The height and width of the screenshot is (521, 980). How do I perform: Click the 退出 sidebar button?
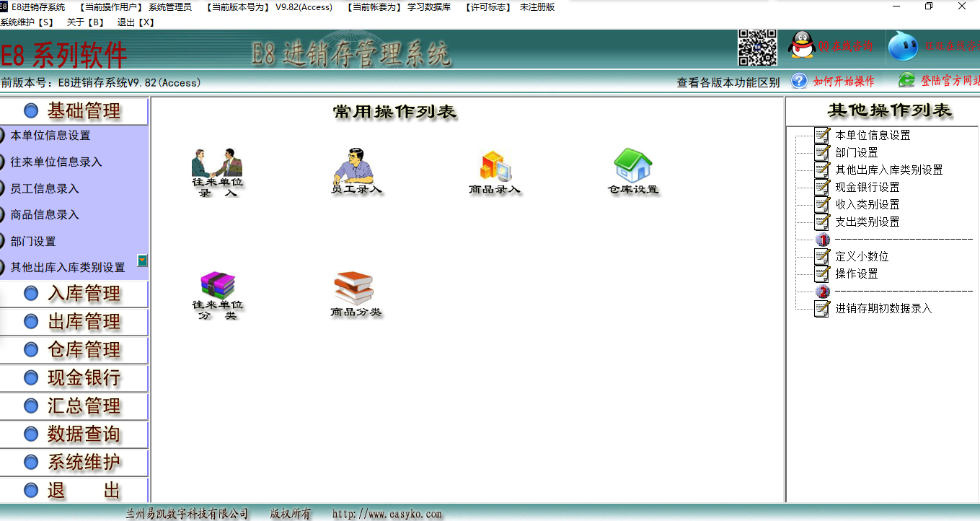(x=74, y=491)
